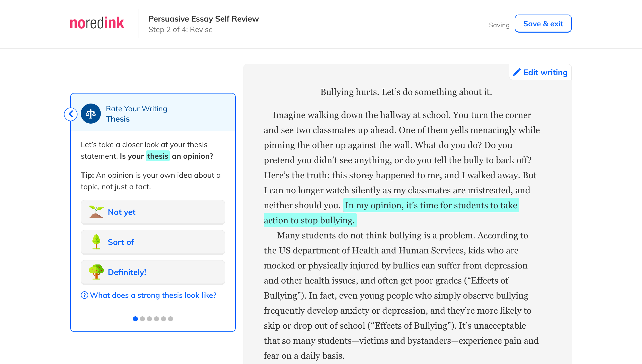Choose the Sort of rating

pos(153,242)
